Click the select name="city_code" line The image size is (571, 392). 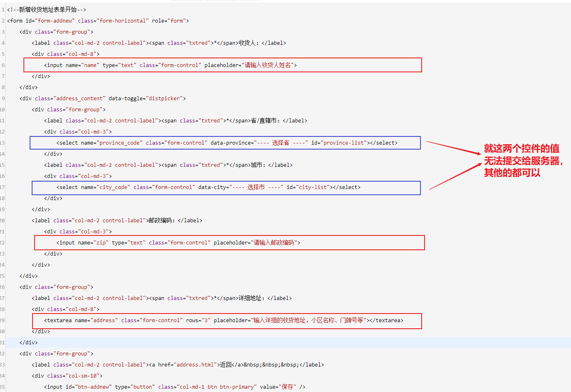coord(209,187)
